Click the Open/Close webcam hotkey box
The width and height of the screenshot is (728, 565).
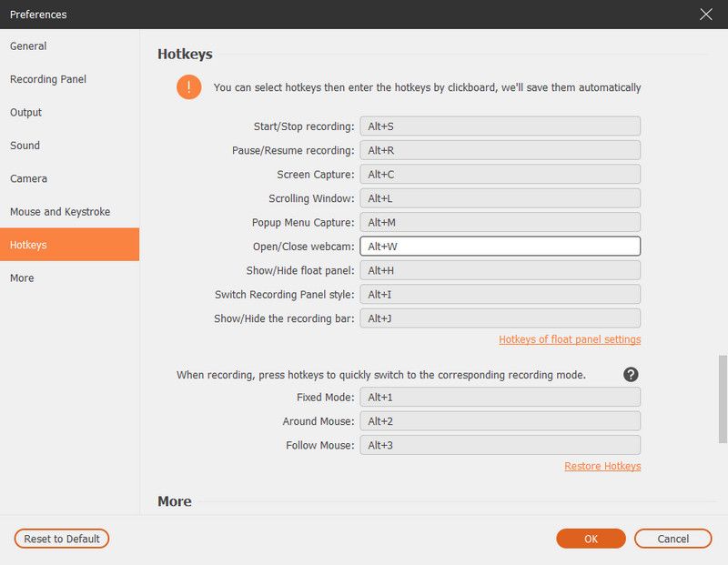(x=500, y=247)
